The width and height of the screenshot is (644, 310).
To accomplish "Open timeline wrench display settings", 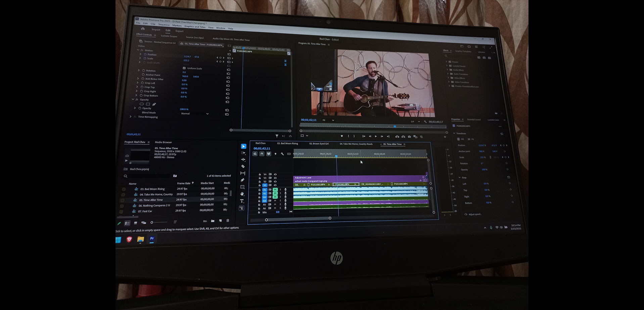I will (x=282, y=154).
